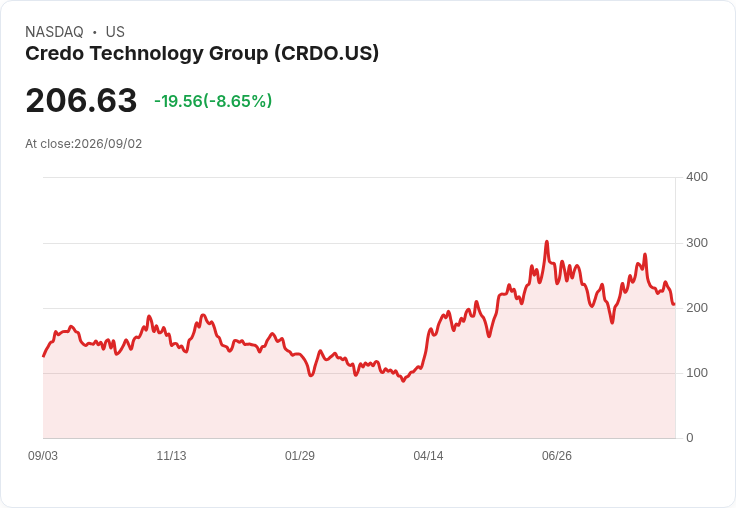Click the US market label
This screenshot has width=736, height=508.
click(x=115, y=32)
